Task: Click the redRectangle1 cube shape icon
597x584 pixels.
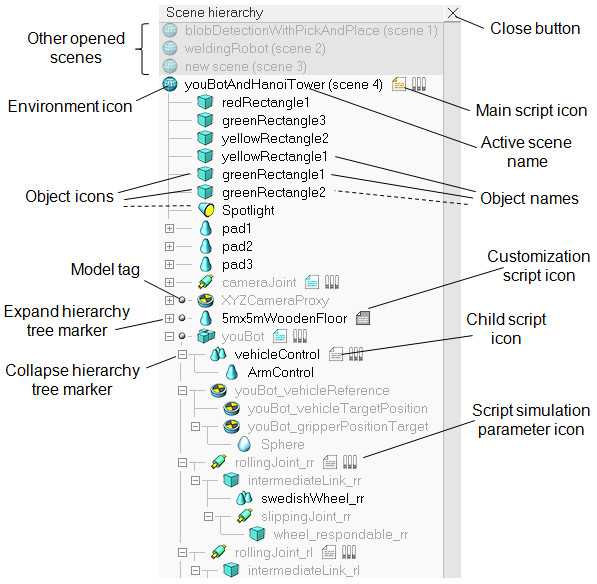Action: pyautogui.click(x=205, y=102)
